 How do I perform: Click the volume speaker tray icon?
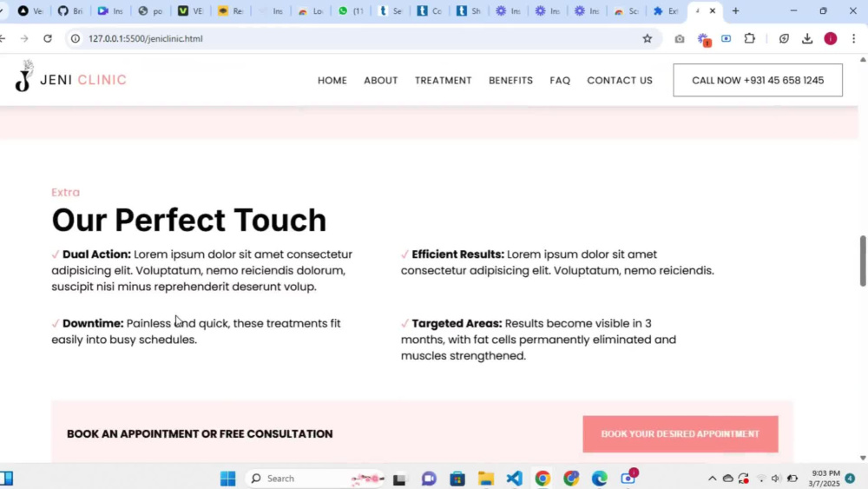[x=775, y=479]
